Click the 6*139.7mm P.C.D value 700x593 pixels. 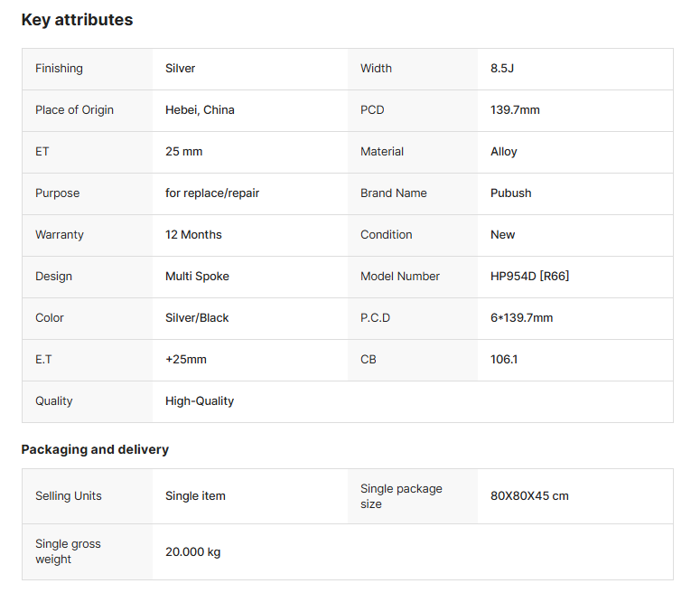[x=521, y=318]
